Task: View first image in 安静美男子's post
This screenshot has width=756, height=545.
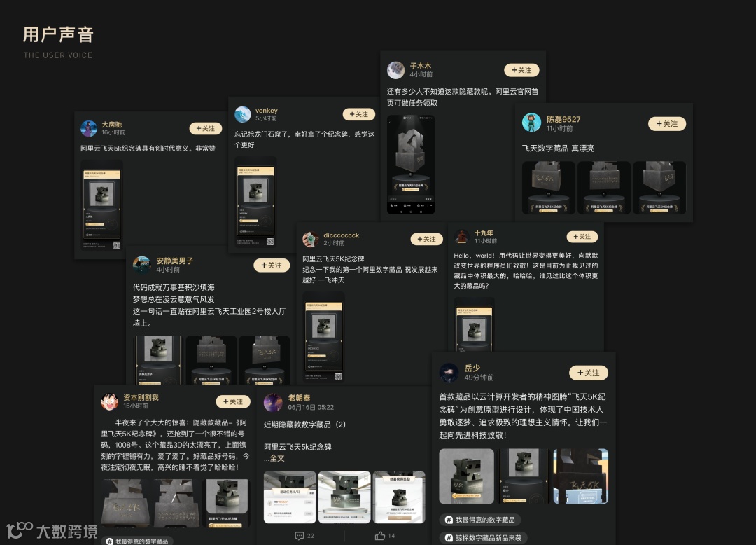Action: coord(158,360)
